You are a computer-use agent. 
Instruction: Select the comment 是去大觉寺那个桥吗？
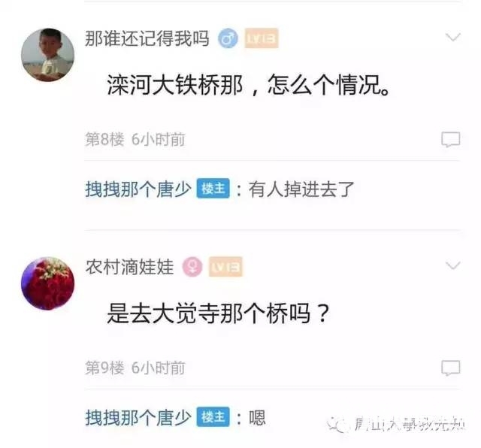(x=218, y=313)
